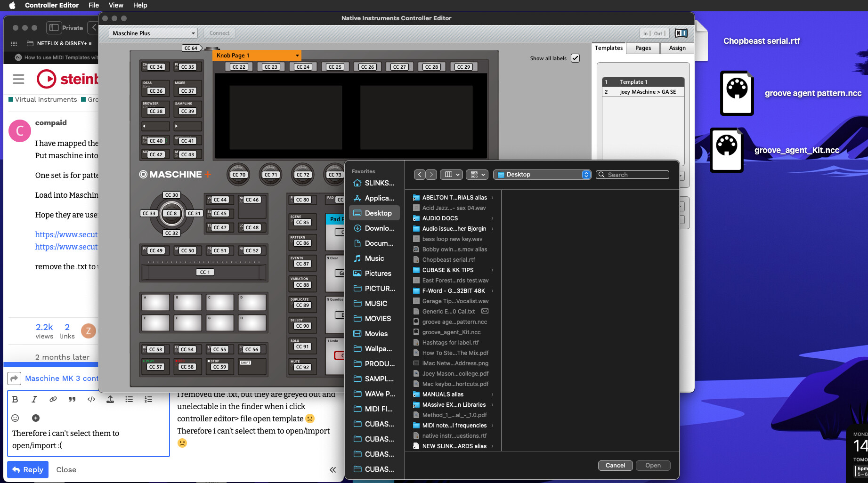Click the Native Instruments logo icon

681,33
